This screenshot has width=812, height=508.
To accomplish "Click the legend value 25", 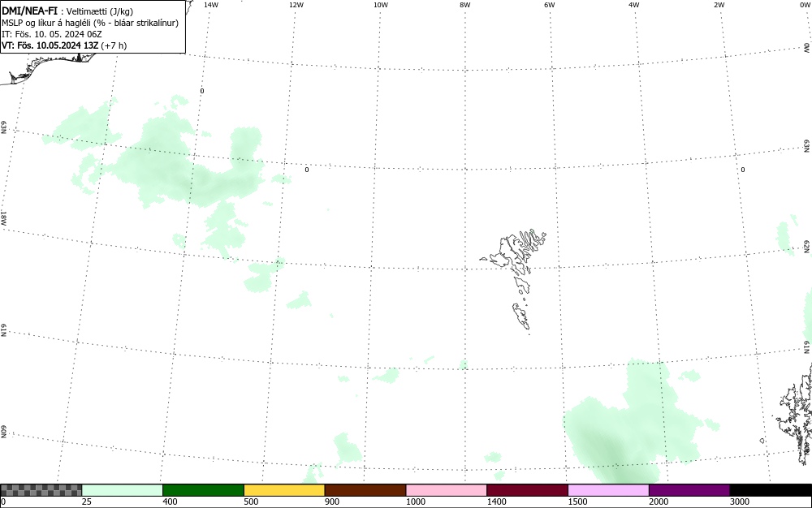I will tap(87, 502).
